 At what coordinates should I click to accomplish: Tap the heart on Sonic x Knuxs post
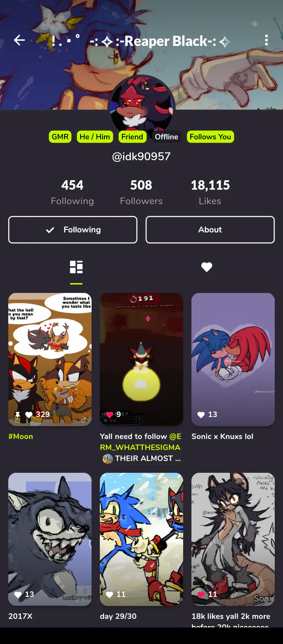201,415
